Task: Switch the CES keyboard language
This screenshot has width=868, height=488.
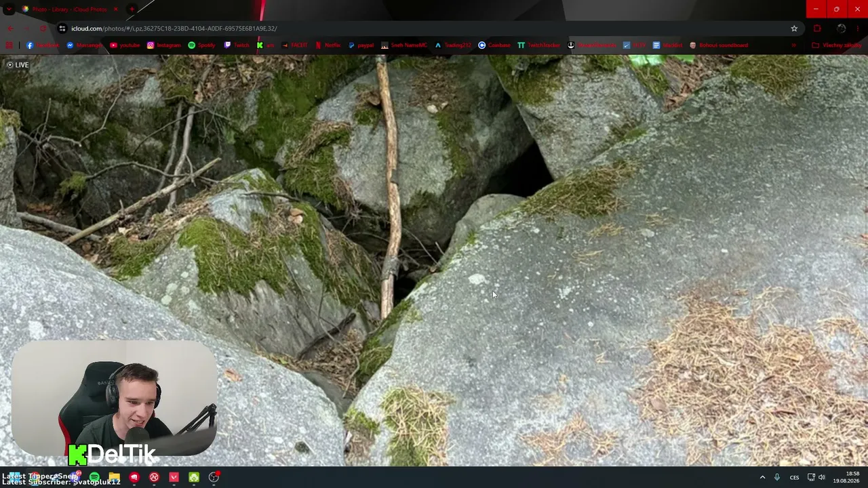Action: coord(794,477)
